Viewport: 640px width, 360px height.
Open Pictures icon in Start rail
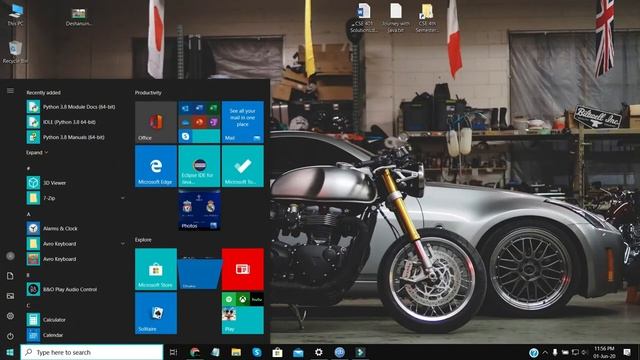[x=10, y=296]
